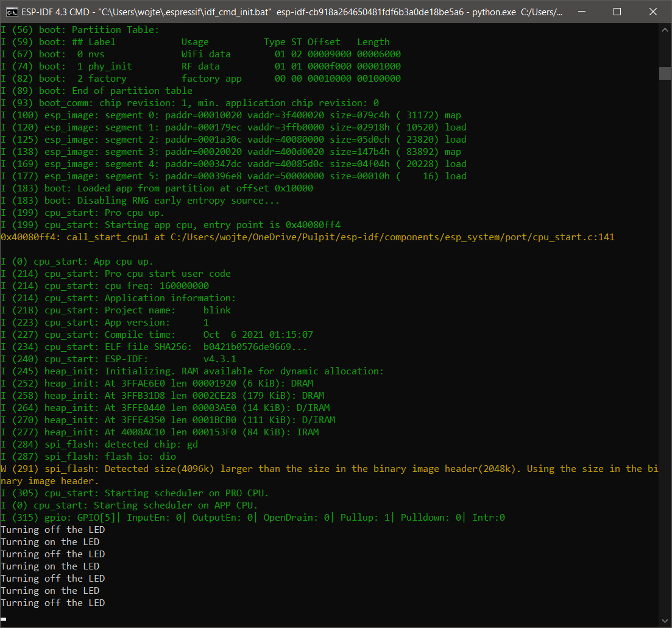Click the 'segment 2' esp_image line

(x=233, y=140)
